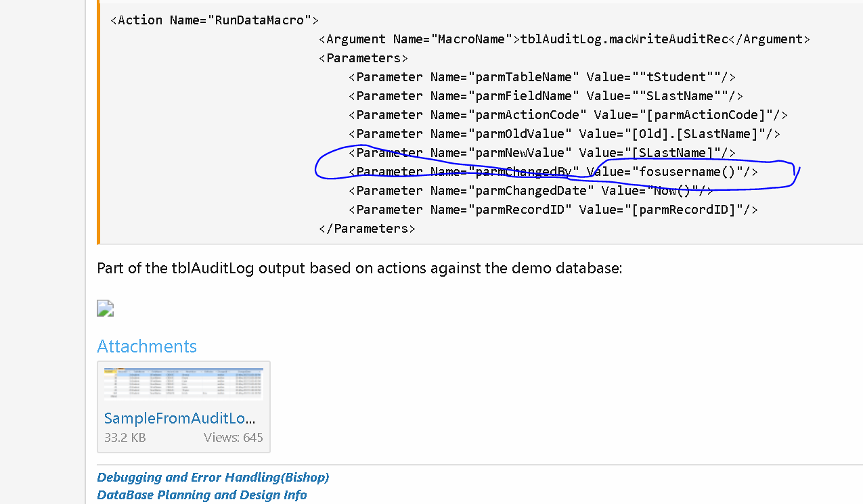Viewport: 863px width, 504px height.
Task: Click the MacroName argument code line
Action: (x=564, y=39)
